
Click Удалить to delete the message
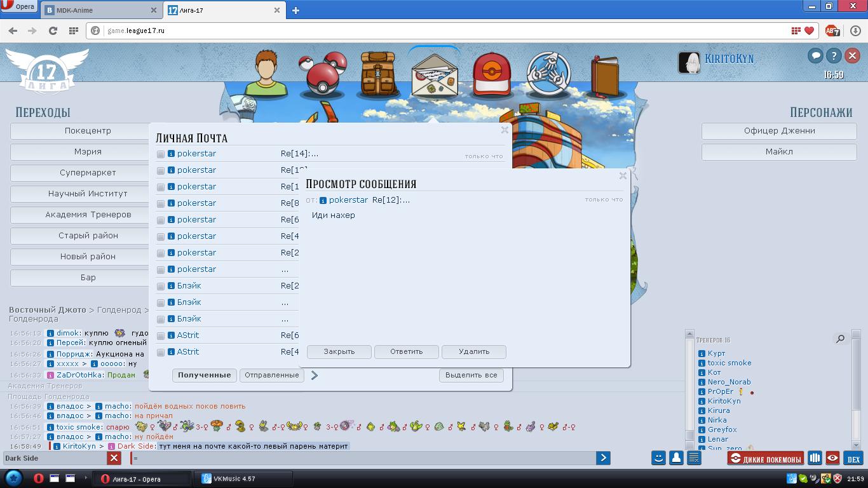pyautogui.click(x=474, y=352)
